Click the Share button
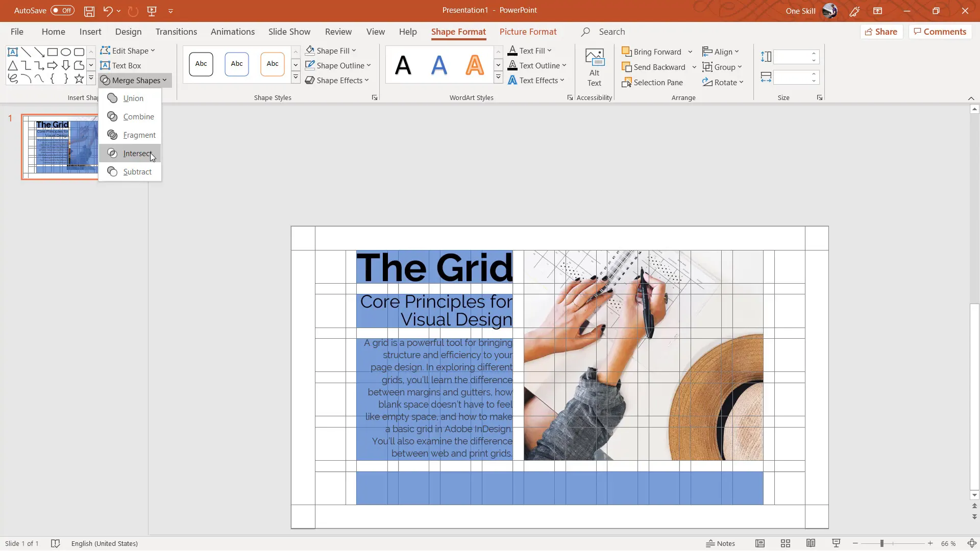The image size is (980, 551). pos(881,32)
